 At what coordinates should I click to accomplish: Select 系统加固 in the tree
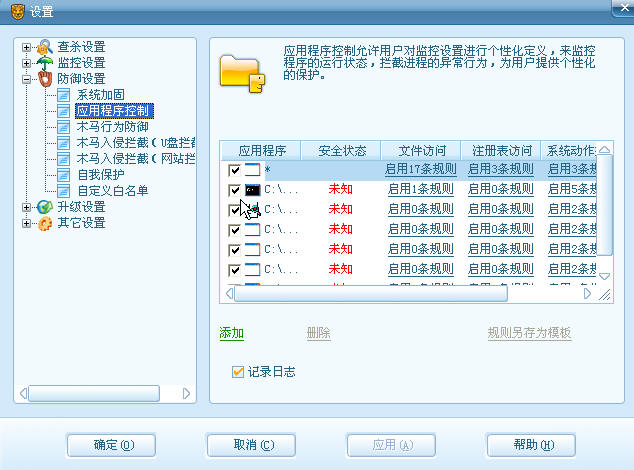tap(101, 95)
